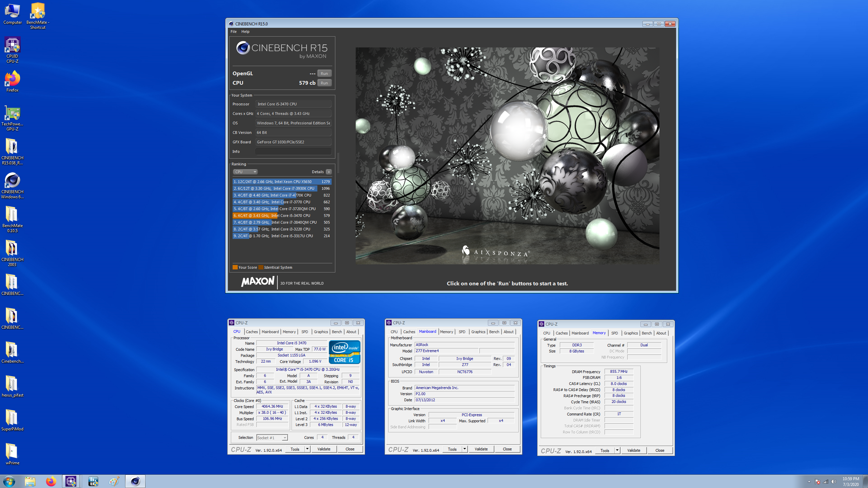Select TechPowerUp GPU-Z desktop icon

click(x=13, y=118)
